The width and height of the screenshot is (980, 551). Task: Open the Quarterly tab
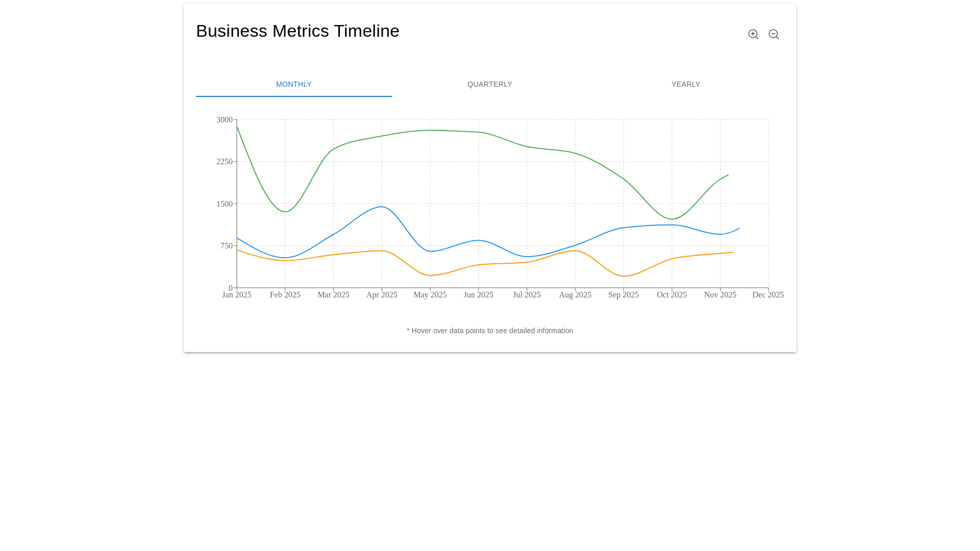(x=489, y=84)
